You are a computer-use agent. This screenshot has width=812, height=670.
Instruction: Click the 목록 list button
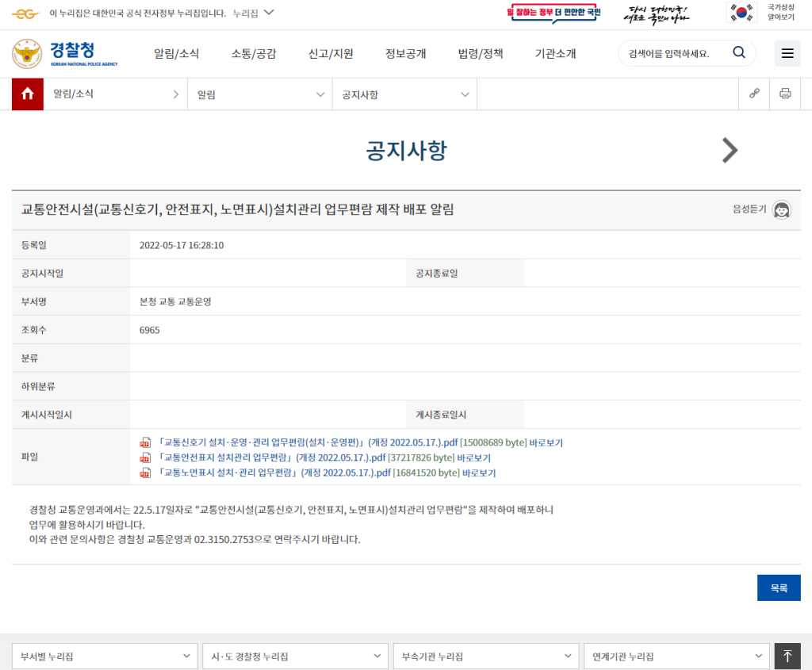click(x=779, y=588)
